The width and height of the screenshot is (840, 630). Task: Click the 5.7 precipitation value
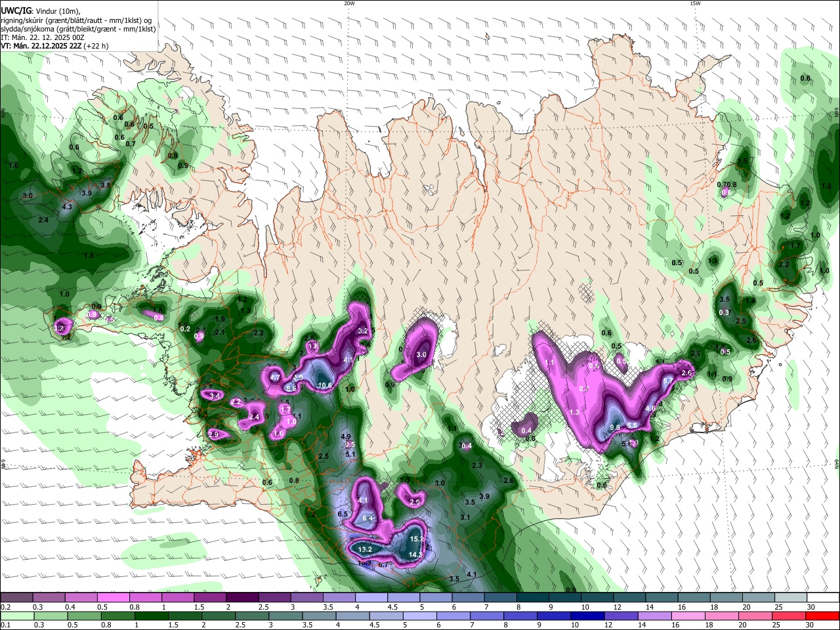(668, 381)
